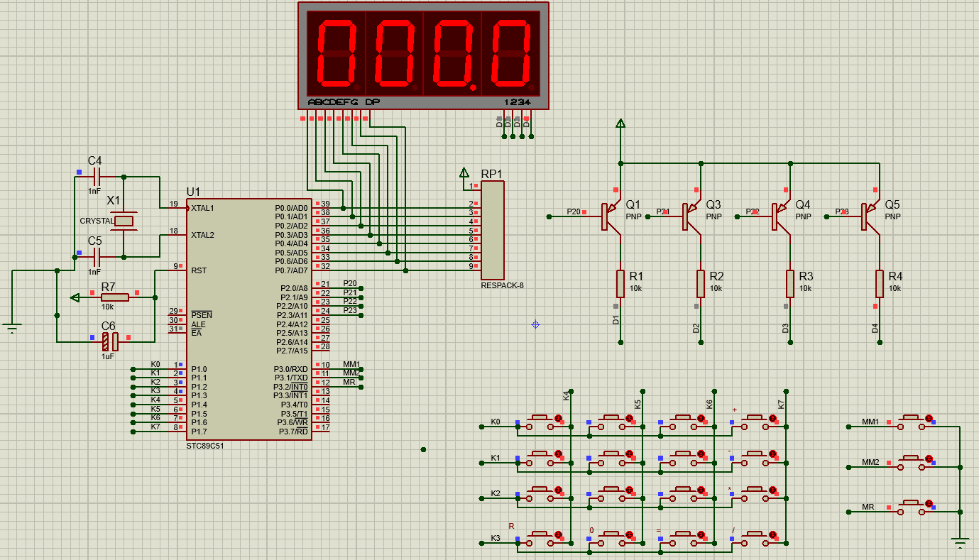Click the U1 STC89C51 microcontroller body
979x560 pixels.
248,319
